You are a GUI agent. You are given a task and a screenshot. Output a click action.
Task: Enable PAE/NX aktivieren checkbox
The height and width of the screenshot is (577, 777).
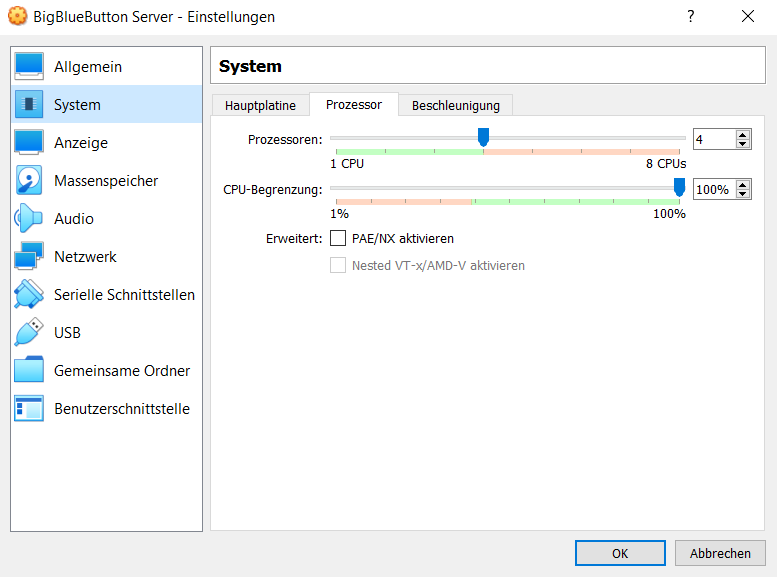point(338,238)
